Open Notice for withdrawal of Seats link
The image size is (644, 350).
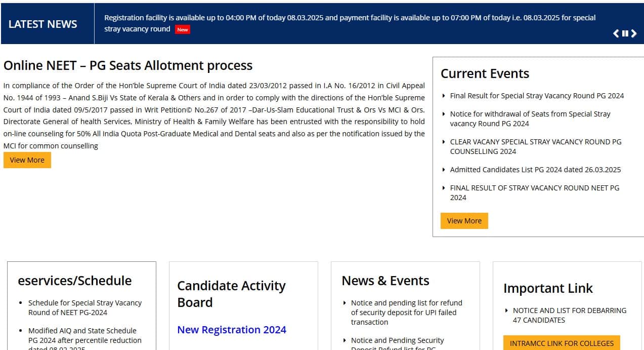[x=530, y=119]
